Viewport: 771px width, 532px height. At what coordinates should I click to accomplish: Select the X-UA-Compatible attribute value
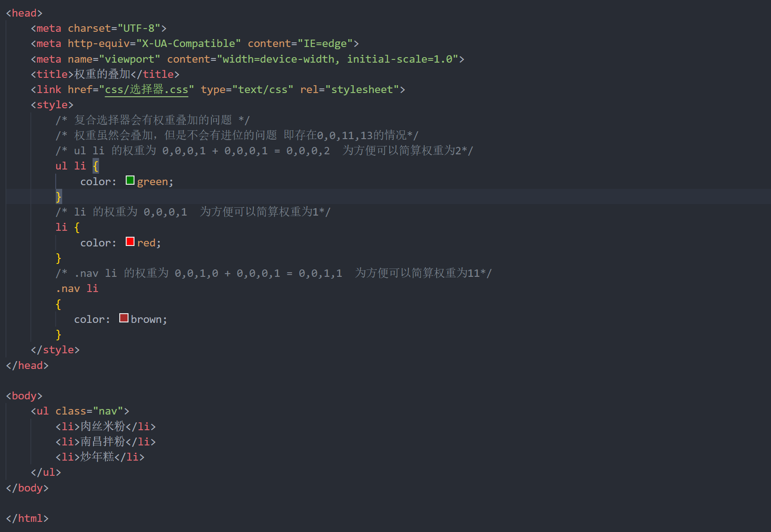[188, 44]
